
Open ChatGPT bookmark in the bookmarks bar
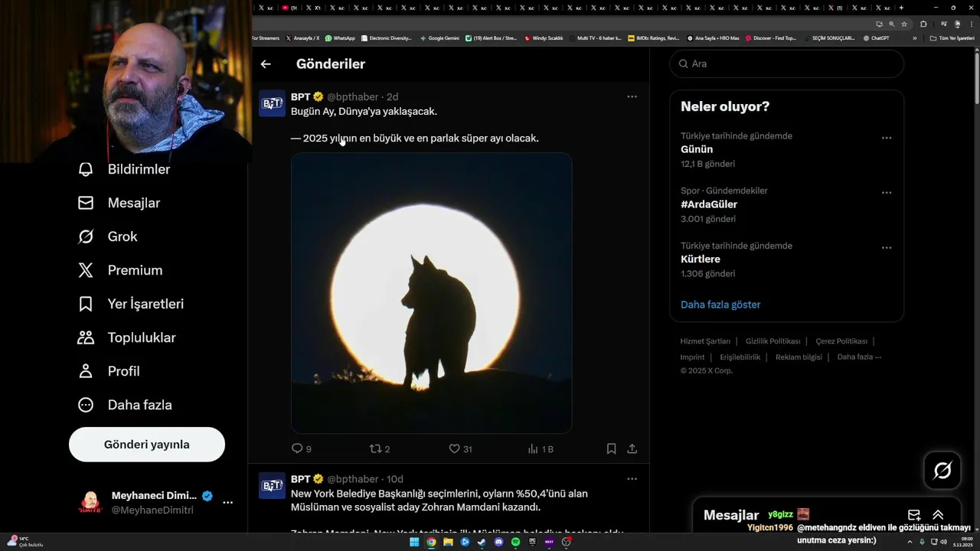[876, 38]
